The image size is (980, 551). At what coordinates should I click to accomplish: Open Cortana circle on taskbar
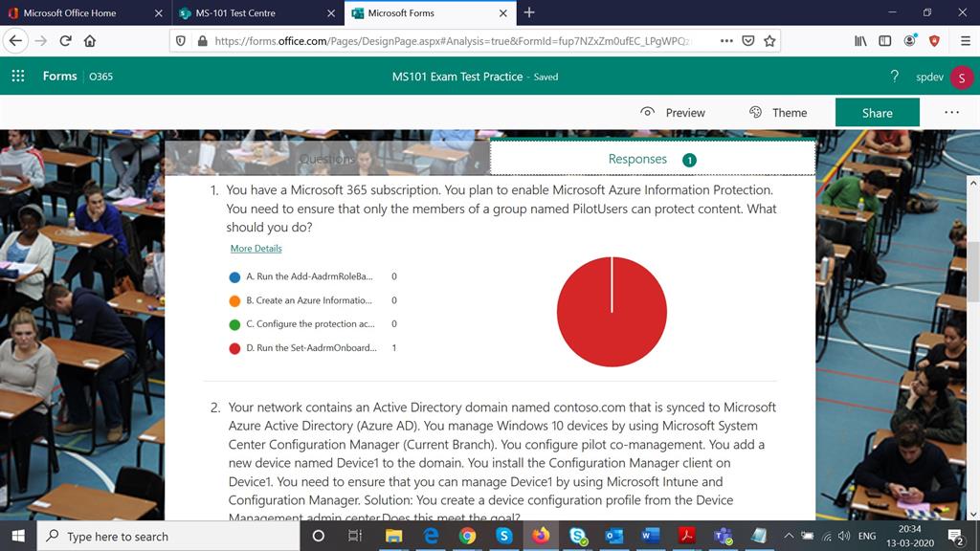tap(318, 536)
